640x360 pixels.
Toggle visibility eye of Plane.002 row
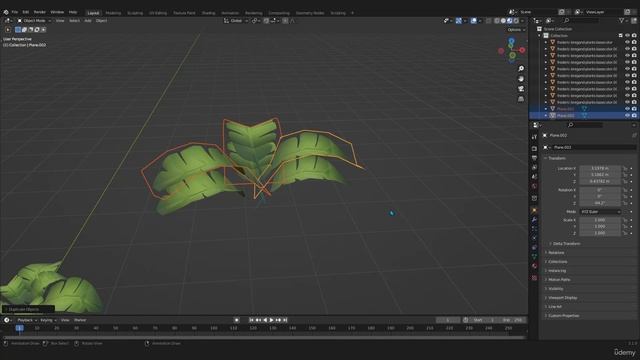tap(627, 116)
